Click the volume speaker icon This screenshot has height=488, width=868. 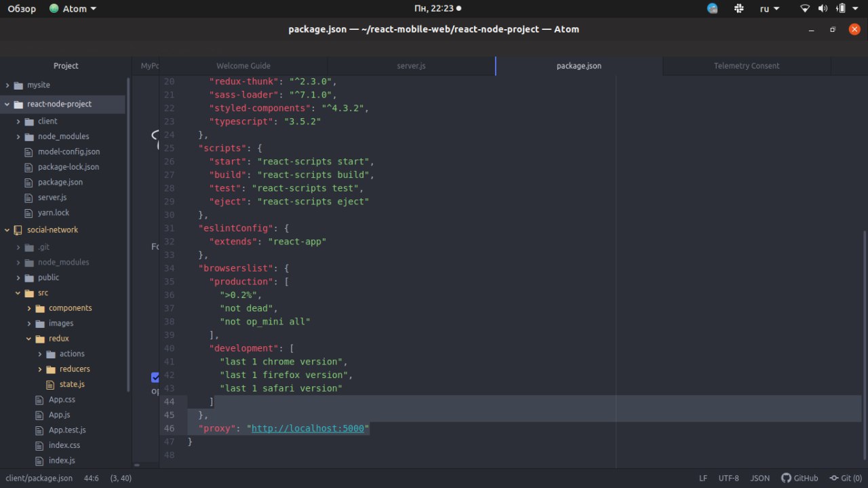coord(823,9)
